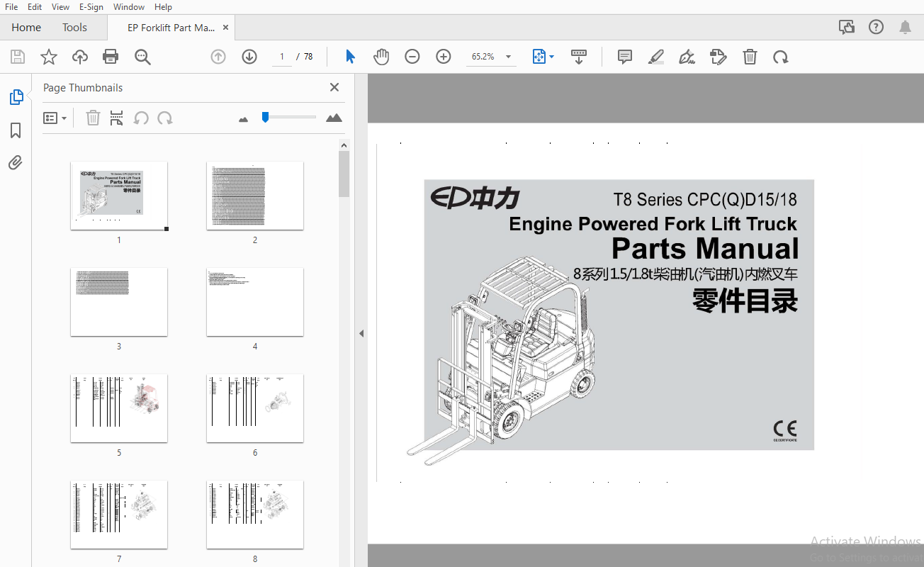This screenshot has height=567, width=924.
Task: Select page 2 thumbnail
Action: (255, 196)
